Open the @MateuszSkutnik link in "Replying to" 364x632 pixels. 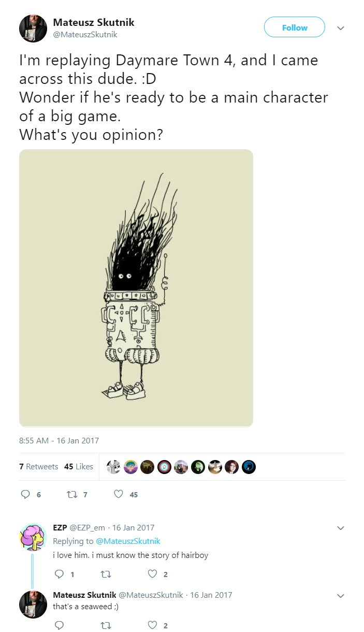128,541
